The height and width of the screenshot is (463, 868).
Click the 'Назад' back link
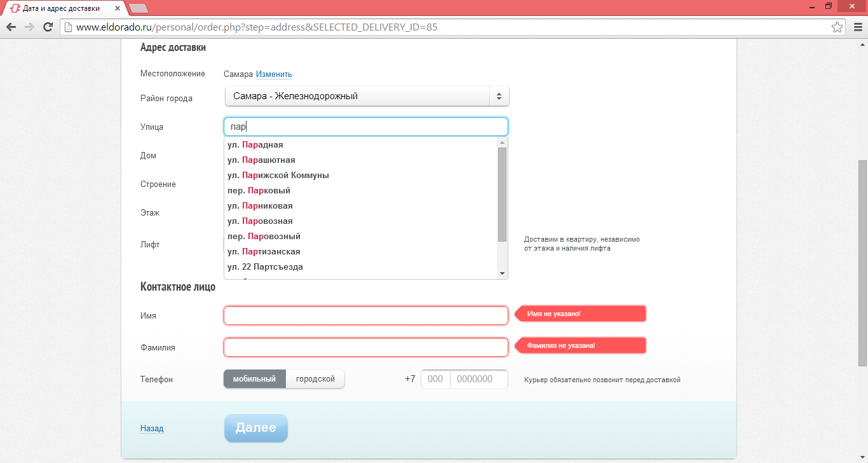coord(152,429)
